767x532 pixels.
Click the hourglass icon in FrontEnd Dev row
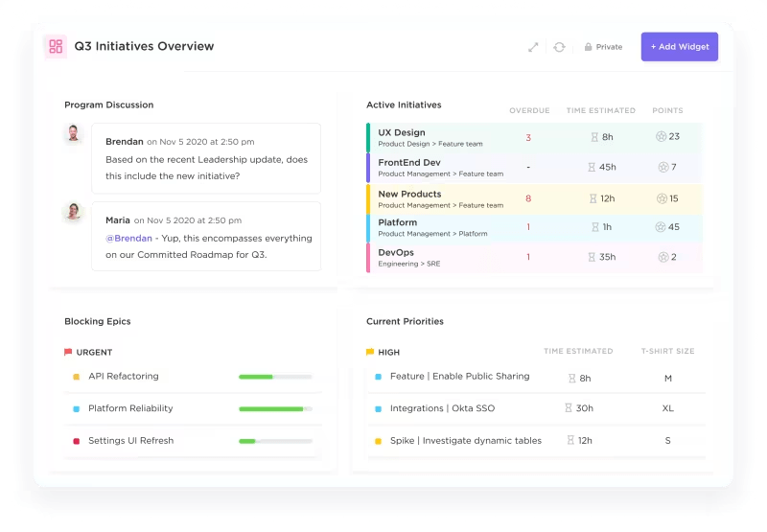(592, 167)
